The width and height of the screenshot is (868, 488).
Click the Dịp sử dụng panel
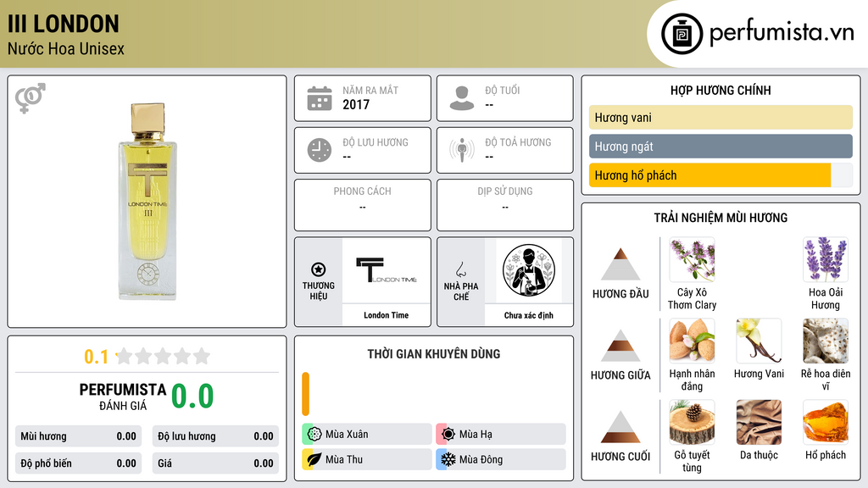pyautogui.click(x=505, y=205)
